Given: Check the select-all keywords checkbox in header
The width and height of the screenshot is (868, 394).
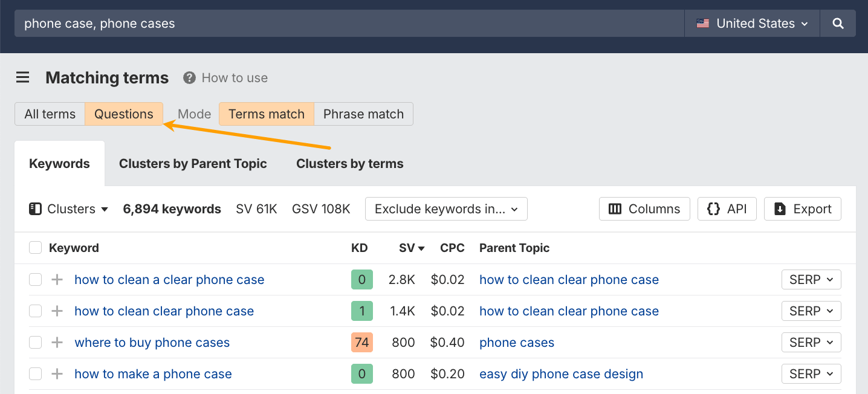Looking at the screenshot, I should 35,247.
